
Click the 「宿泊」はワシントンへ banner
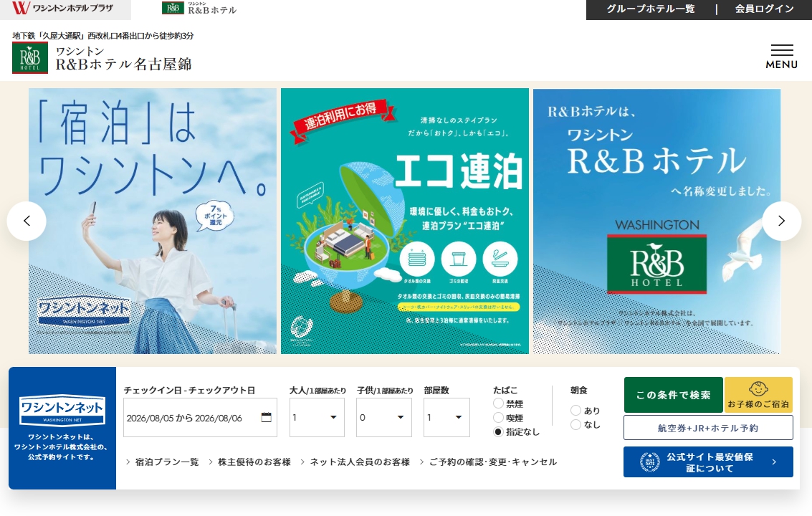pyautogui.click(x=152, y=221)
